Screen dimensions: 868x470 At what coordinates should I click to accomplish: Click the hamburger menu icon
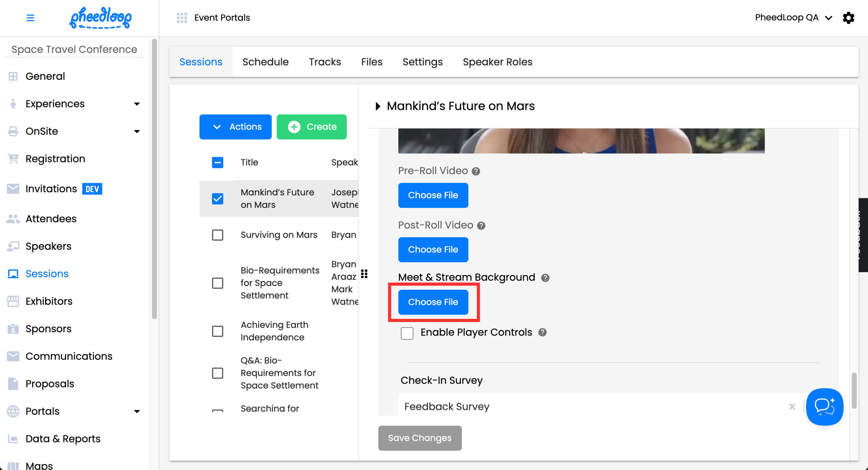point(30,18)
